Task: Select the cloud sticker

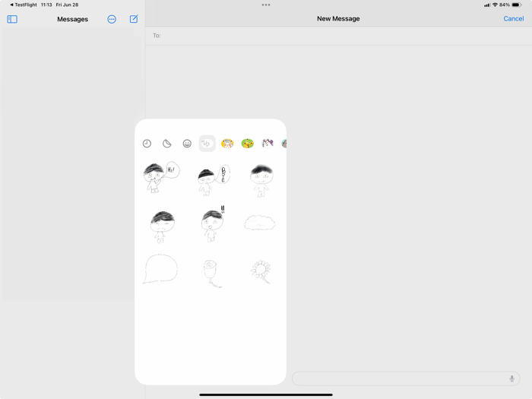Action: [260, 223]
